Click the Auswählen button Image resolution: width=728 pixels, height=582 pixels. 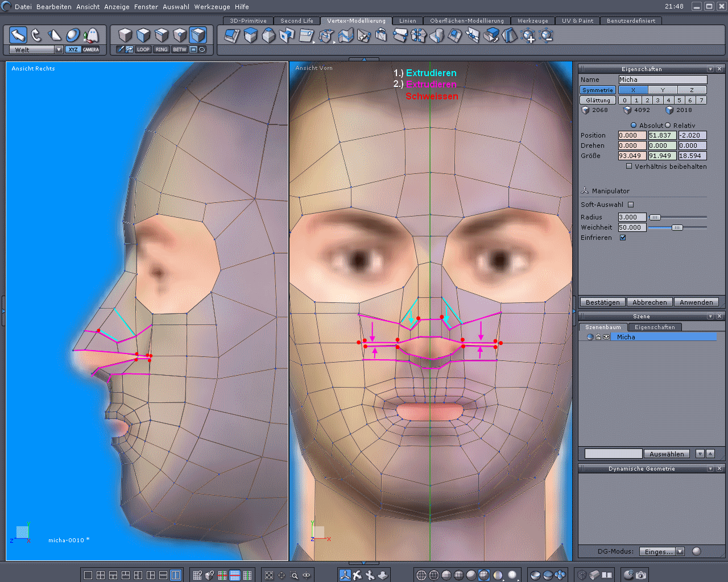click(x=667, y=454)
